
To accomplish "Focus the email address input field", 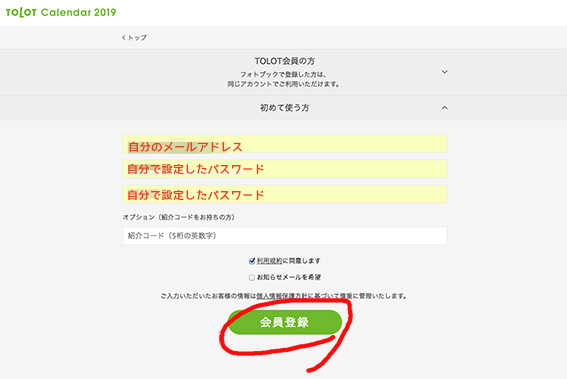I will click(x=285, y=144).
